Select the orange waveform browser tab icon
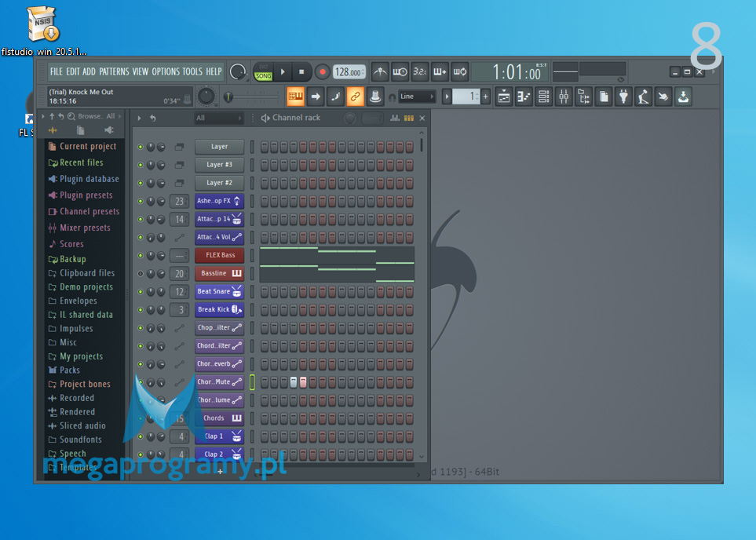Image resolution: width=756 pixels, height=540 pixels. coord(53,130)
